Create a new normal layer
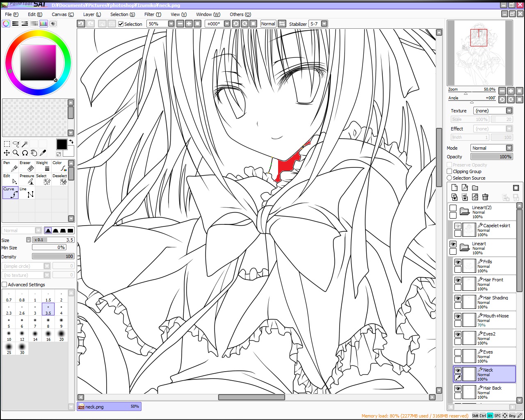 [x=454, y=188]
